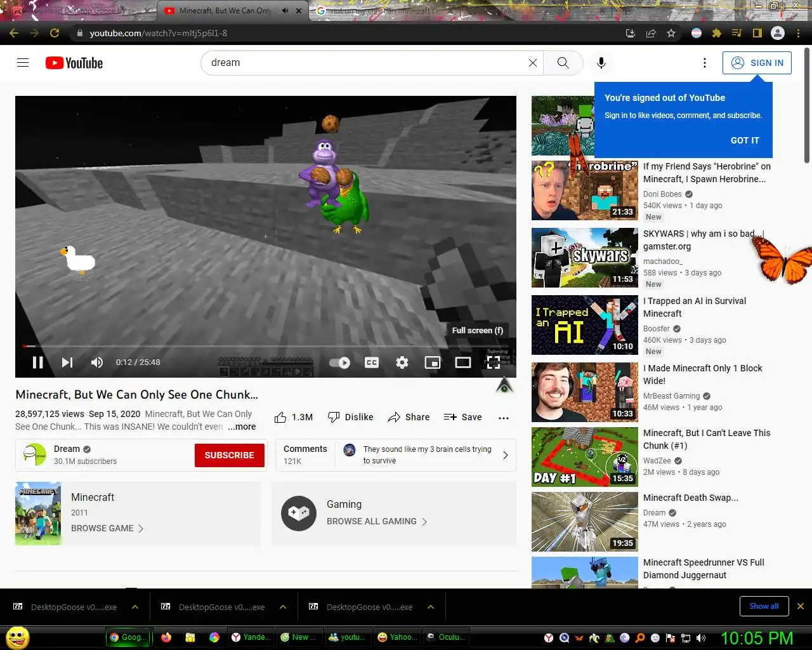Open Firefox from the taskbar
The height and width of the screenshot is (650, 812).
[x=166, y=637]
